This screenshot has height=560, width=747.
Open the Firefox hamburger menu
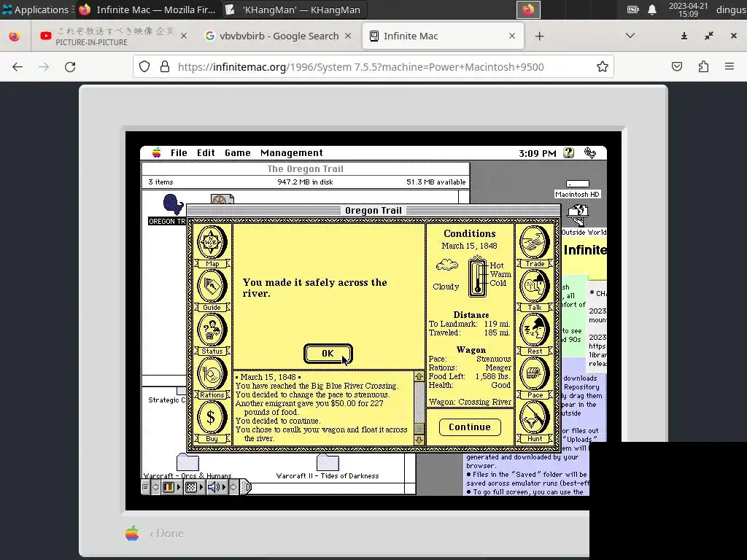click(x=729, y=66)
